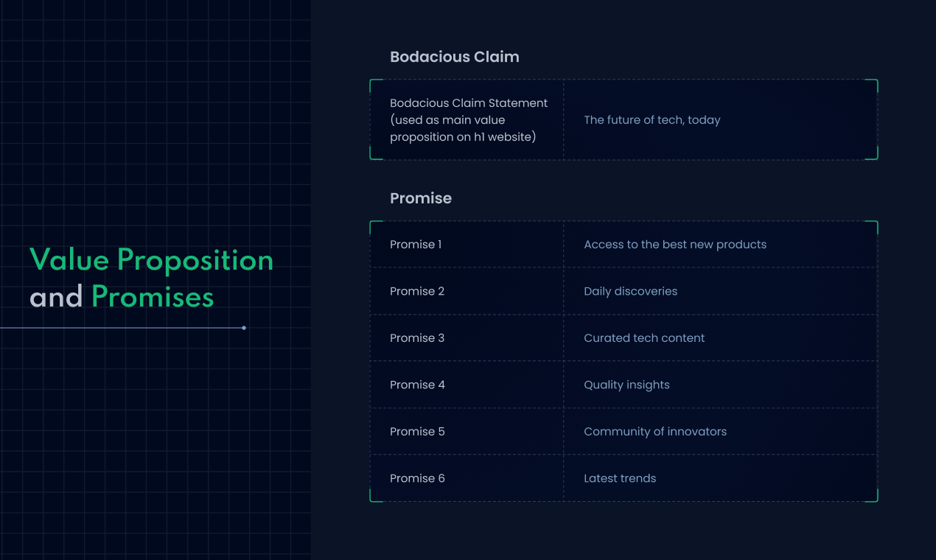The height and width of the screenshot is (560, 936).
Task: Click the 'Value Proposition' title line
Action: [152, 260]
